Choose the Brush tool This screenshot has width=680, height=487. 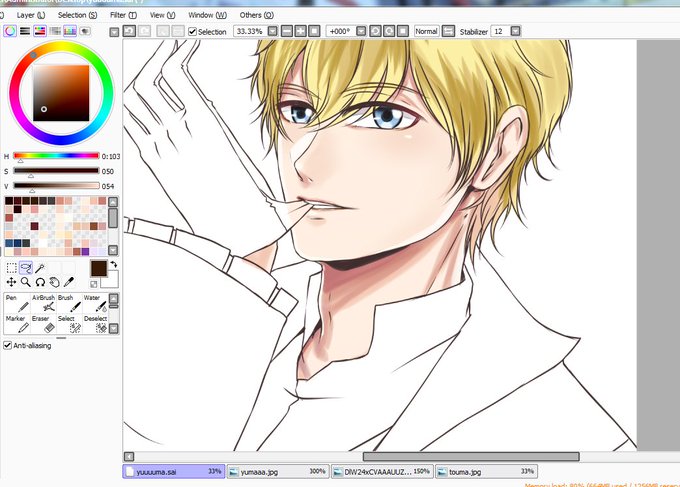pyautogui.click(x=69, y=303)
